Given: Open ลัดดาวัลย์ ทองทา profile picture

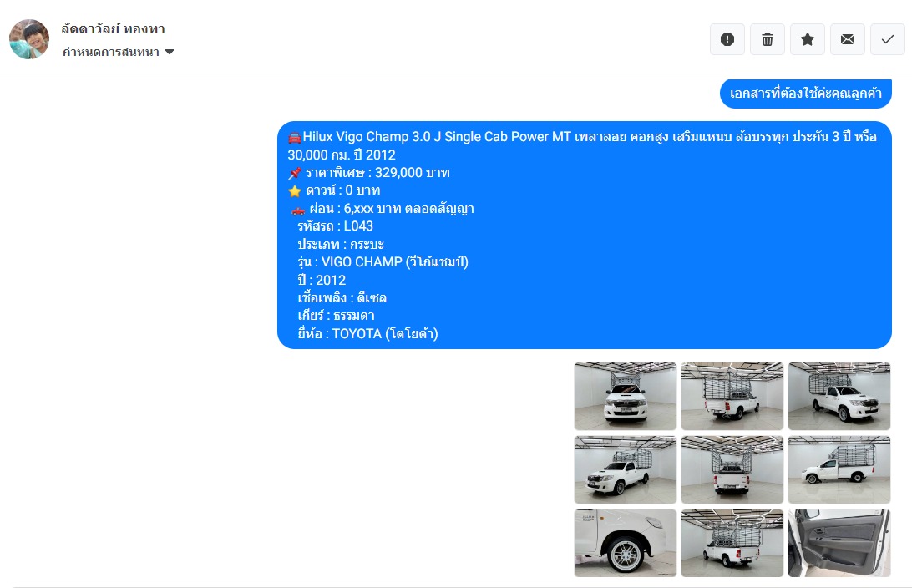Looking at the screenshot, I should point(29,39).
